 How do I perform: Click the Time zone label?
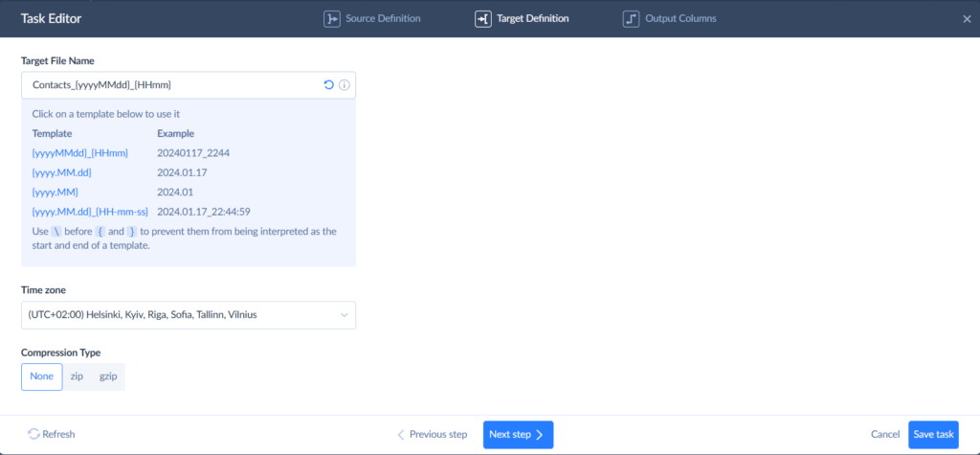click(x=43, y=290)
